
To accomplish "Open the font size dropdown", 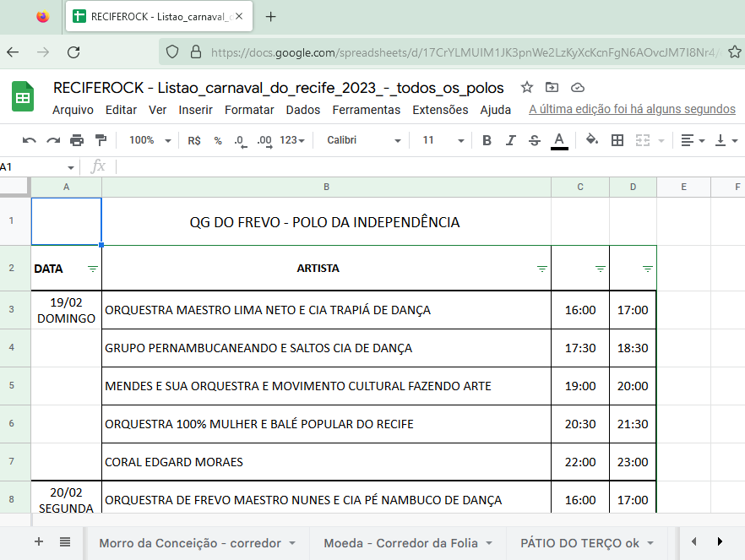I will click(x=443, y=140).
